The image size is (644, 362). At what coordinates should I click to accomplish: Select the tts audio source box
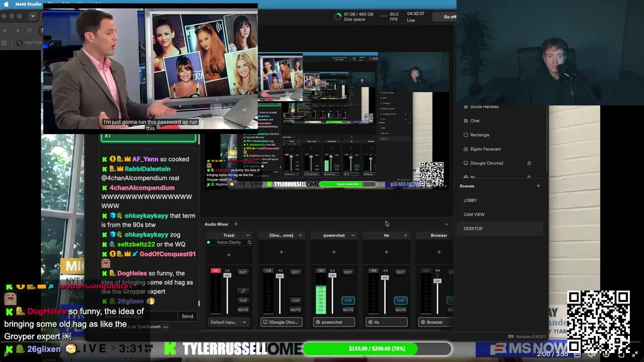[386, 322]
